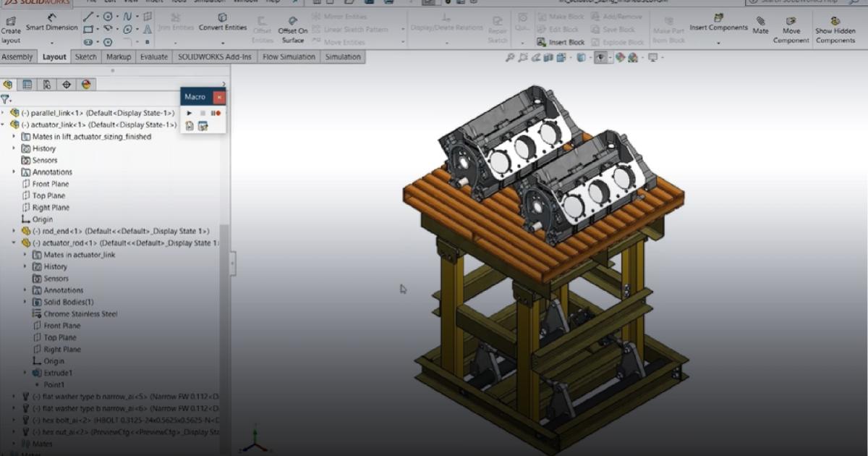
Task: Click the Edit Appearance icon
Action: [620, 57]
